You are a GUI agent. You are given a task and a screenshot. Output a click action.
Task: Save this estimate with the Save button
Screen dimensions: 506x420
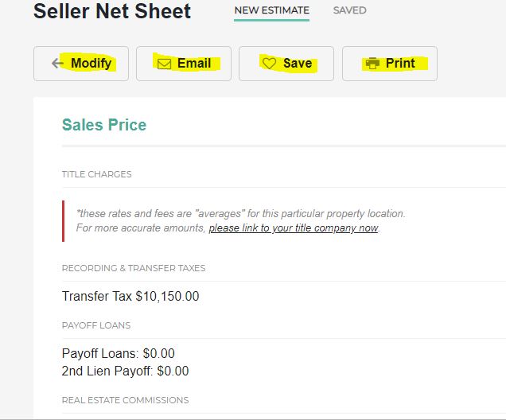pos(286,64)
